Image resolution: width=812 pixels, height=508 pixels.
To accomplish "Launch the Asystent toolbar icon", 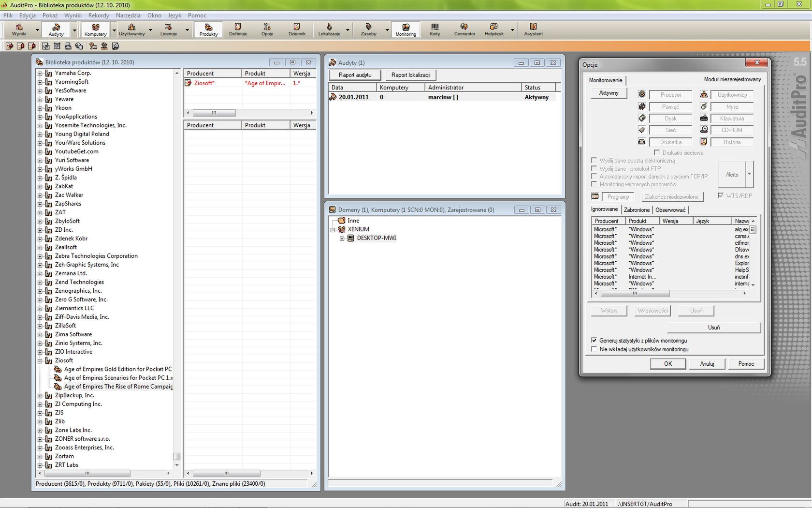I will pyautogui.click(x=533, y=30).
